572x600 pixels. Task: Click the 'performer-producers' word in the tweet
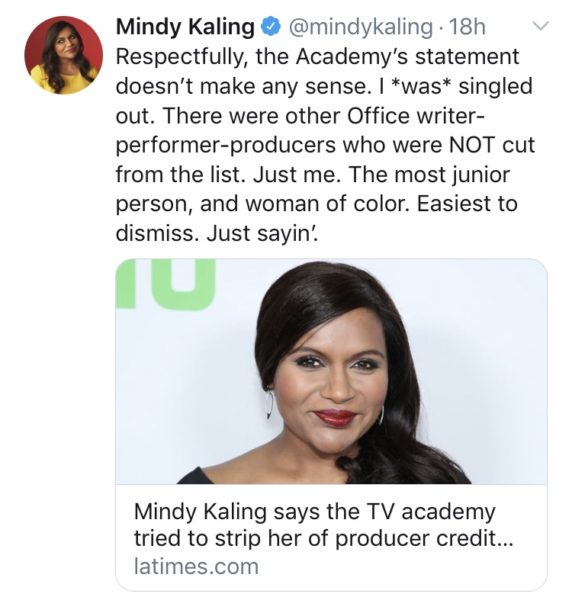tap(226, 145)
